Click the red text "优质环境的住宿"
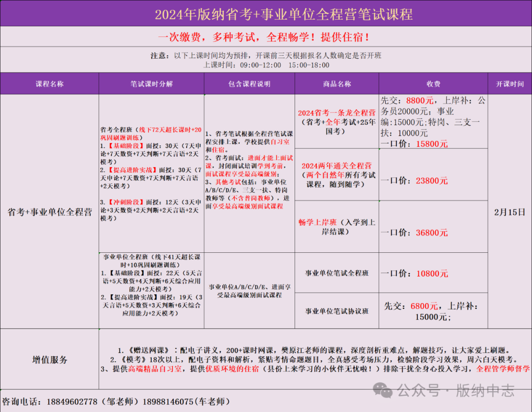The height and width of the screenshot is (412, 532). click(232, 369)
